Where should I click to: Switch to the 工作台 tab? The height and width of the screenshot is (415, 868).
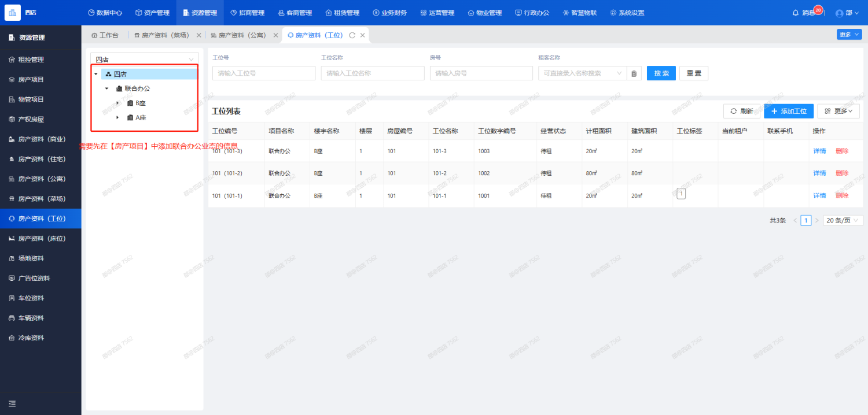(x=105, y=35)
